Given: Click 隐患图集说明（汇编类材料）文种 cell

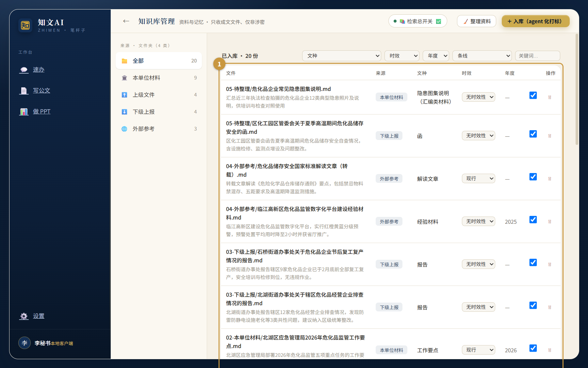Looking at the screenshot, I should (x=434, y=97).
